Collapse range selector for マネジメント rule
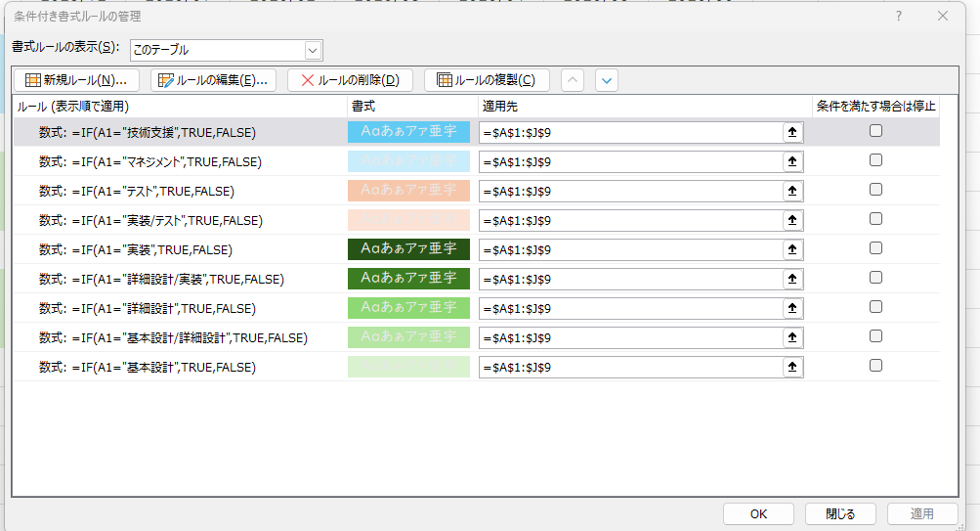This screenshot has height=531, width=980. click(x=792, y=162)
